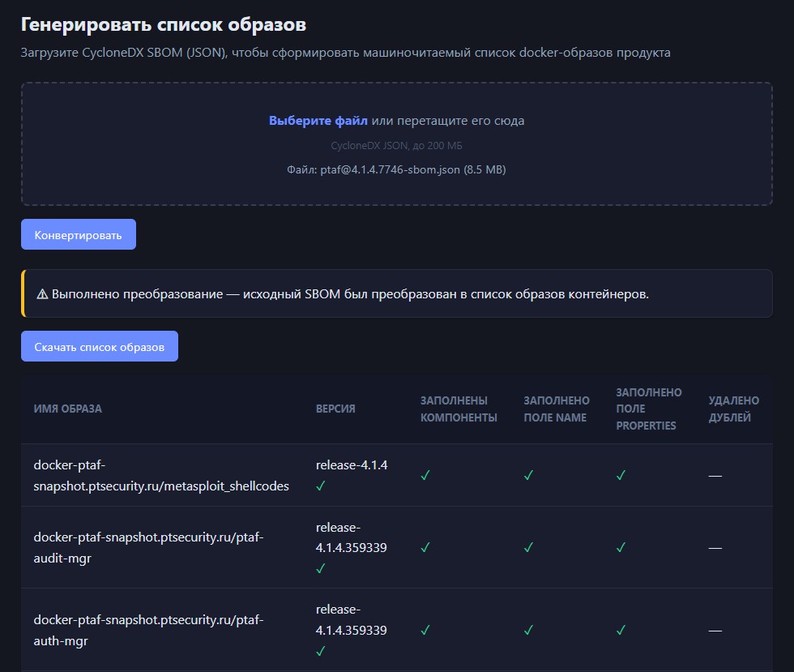Screen dimensions: 794x672
Task: Click the 'ЗАПОЛНЕНЫ КОМПОНЕНТЫ' column header
Action: (x=459, y=409)
